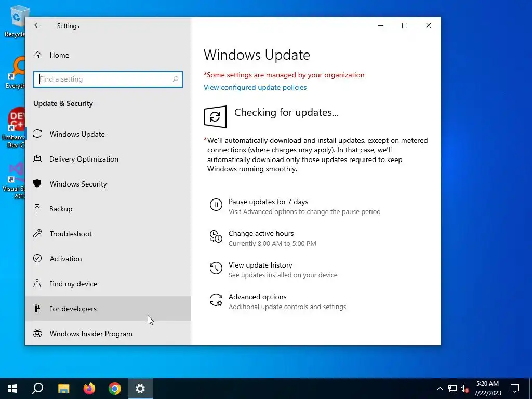Launch Firefox from the taskbar
This screenshot has width=532, height=399.
pos(89,389)
